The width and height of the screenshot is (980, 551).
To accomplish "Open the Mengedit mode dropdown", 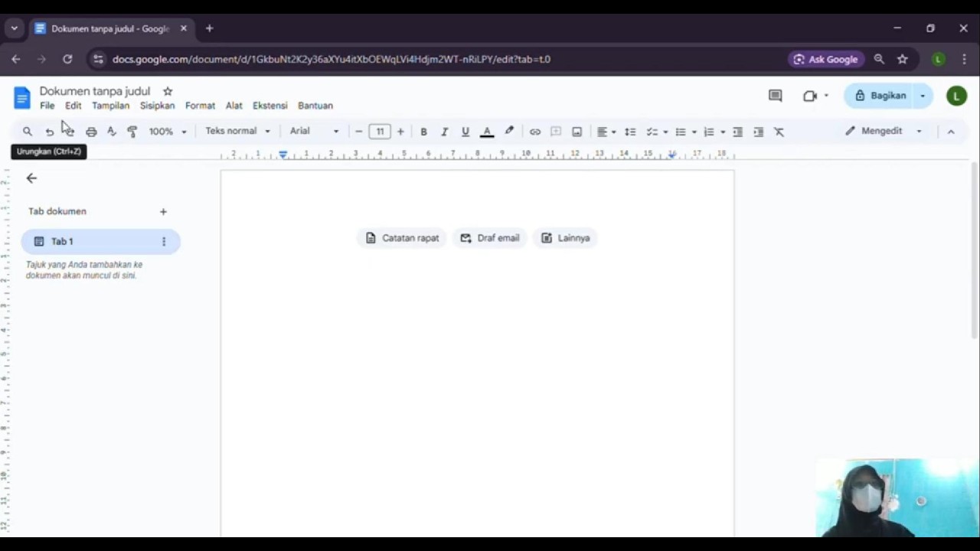I will pos(883,131).
